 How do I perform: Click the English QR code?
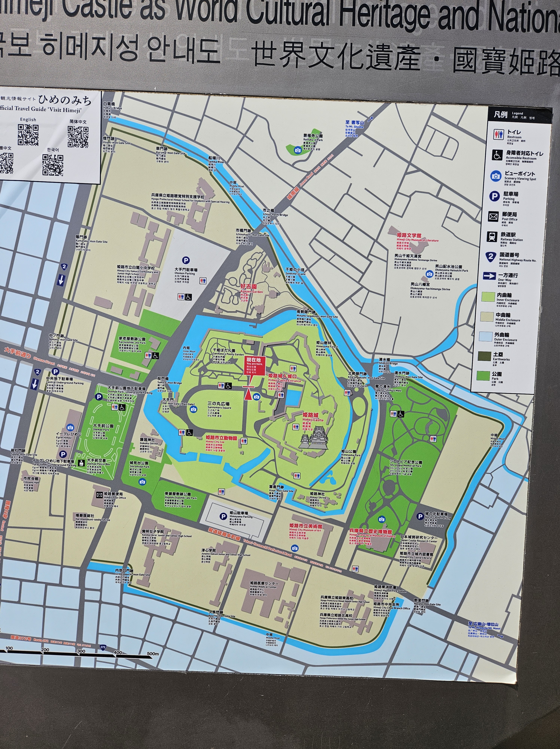point(28,135)
